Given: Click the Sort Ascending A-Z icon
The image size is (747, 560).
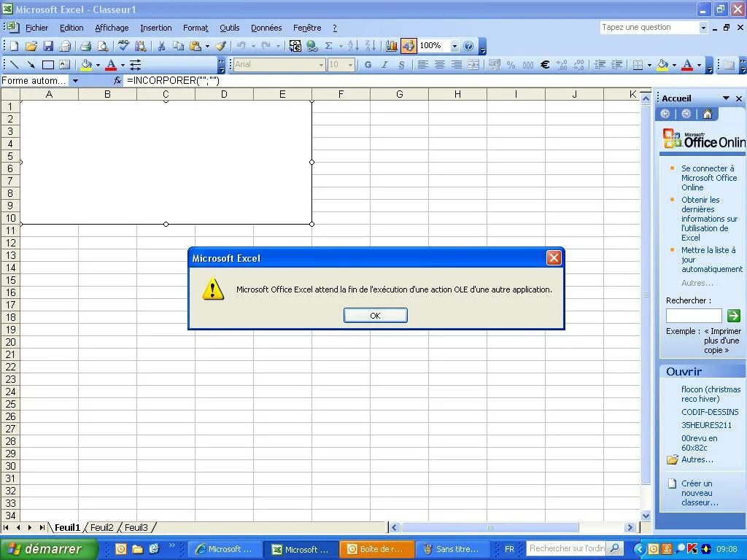Looking at the screenshot, I should tap(353, 46).
